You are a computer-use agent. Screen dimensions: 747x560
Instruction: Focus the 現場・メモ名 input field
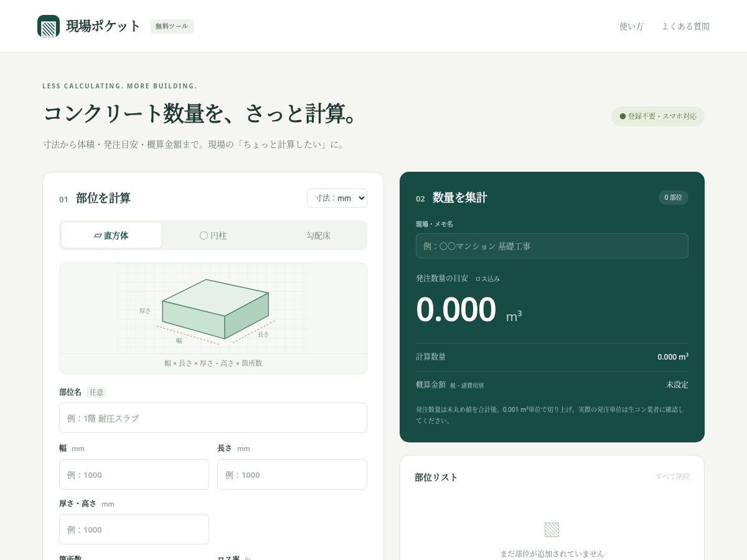pos(552,246)
